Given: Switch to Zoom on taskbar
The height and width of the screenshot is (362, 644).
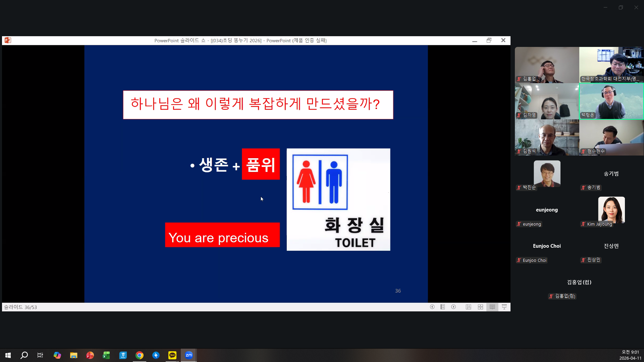Looking at the screenshot, I should pos(189,355).
